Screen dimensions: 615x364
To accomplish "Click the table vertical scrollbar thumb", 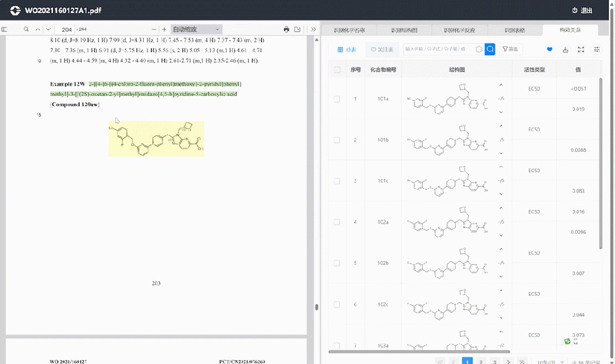I will click(x=601, y=163).
